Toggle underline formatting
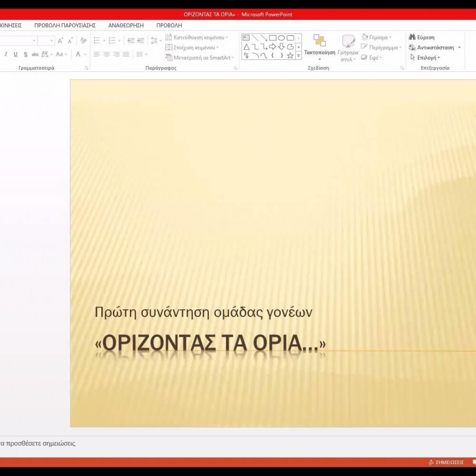The width and height of the screenshot is (476, 476). point(15,54)
